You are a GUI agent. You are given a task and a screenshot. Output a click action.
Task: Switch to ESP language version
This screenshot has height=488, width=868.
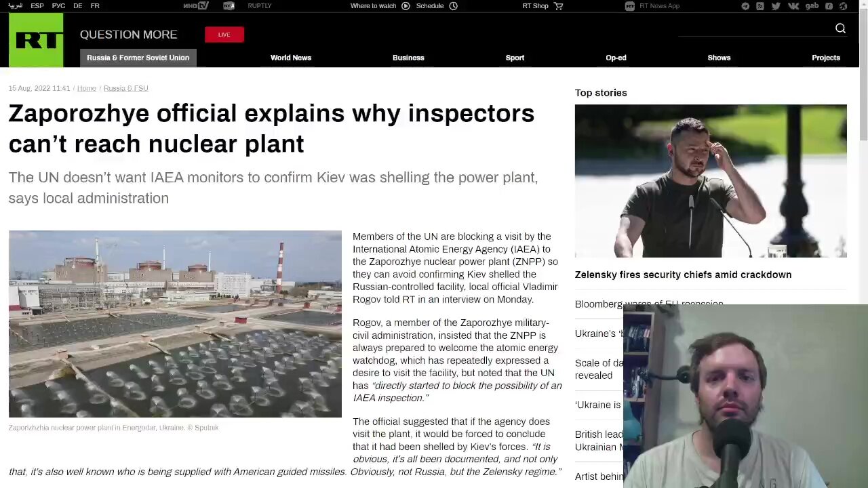click(37, 6)
